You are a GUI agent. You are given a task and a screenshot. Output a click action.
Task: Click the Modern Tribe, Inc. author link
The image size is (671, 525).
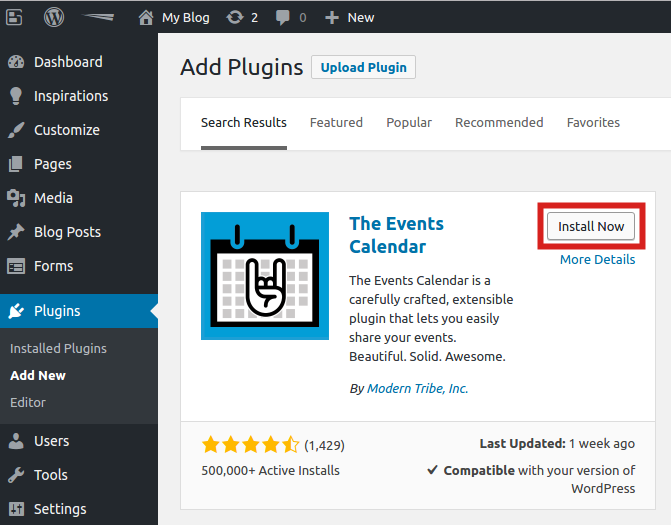417,389
